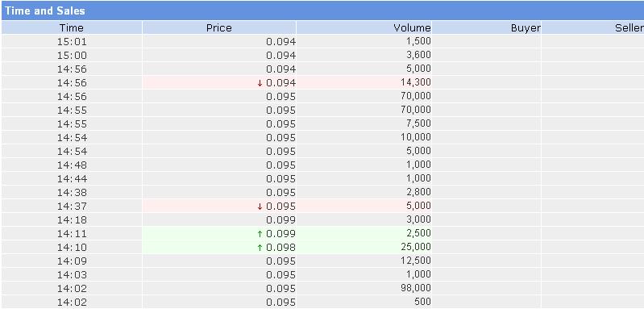This screenshot has width=644, height=309.
Task: Click the red down arrow at 14:56
Action: coord(260,83)
